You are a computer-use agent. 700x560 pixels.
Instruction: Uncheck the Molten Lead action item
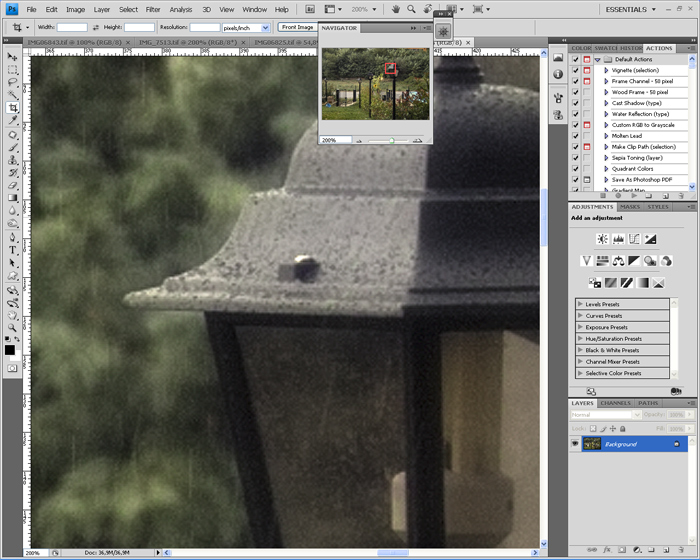coord(575,136)
